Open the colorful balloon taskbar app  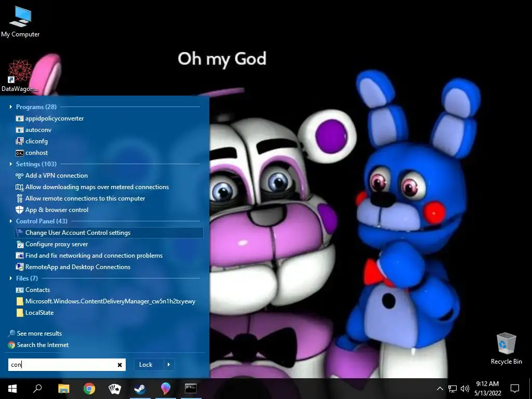(x=165, y=389)
